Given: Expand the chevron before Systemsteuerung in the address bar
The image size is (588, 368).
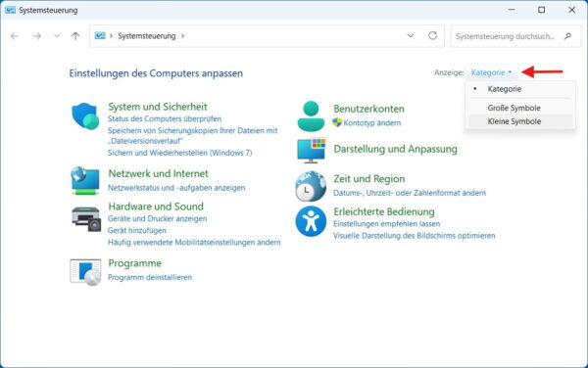Looking at the screenshot, I should click(112, 36).
